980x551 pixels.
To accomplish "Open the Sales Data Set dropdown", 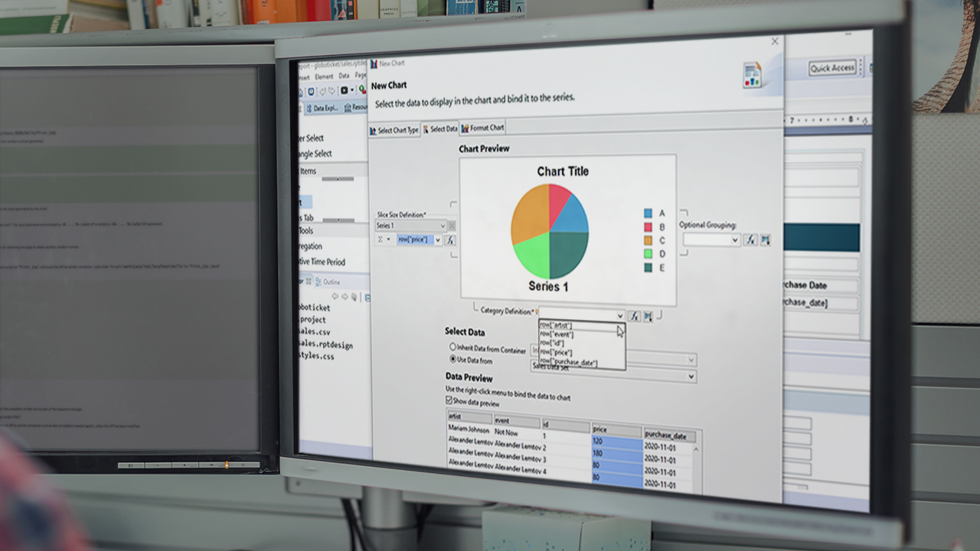I will [691, 376].
